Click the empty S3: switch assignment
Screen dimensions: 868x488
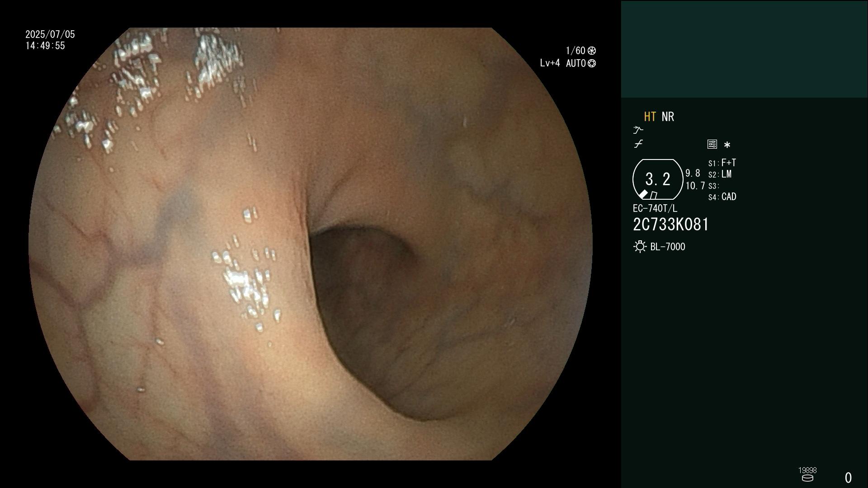713,186
